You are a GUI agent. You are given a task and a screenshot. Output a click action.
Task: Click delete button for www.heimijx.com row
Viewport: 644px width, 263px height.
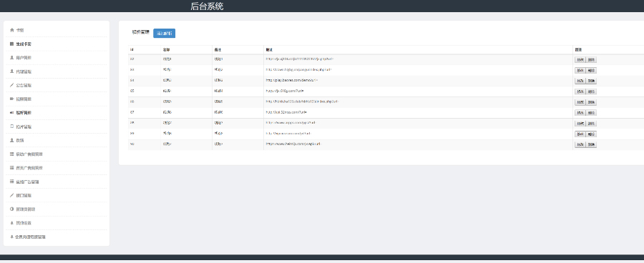pos(591,144)
